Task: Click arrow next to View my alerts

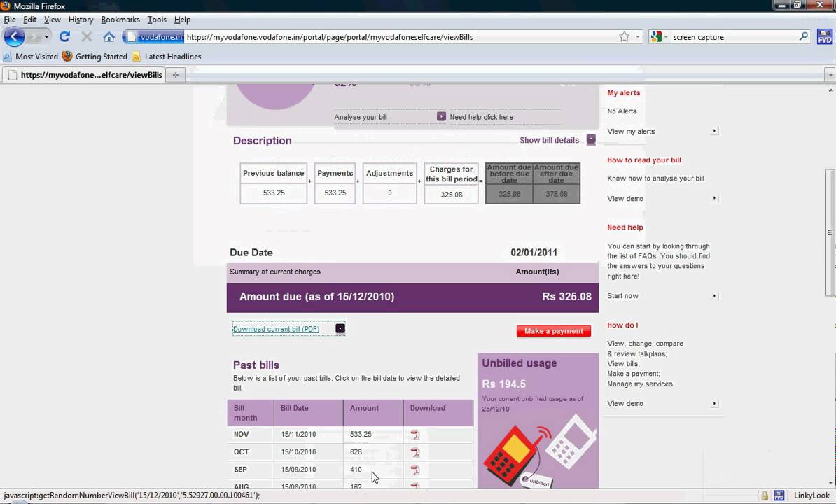Action: pos(714,130)
